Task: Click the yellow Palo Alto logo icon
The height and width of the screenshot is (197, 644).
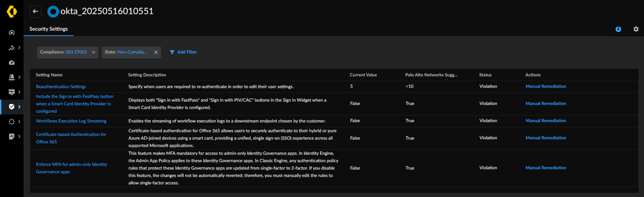Action: coord(12,11)
